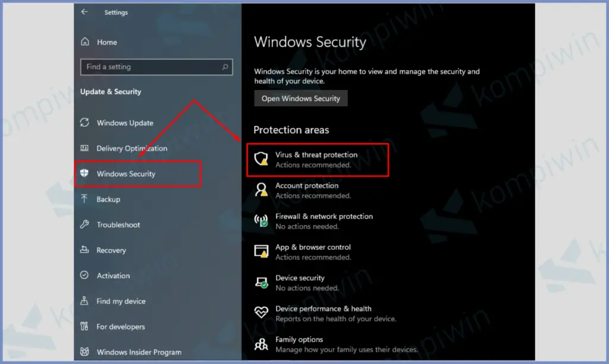Image resolution: width=609 pixels, height=364 pixels.
Task: Select Delivery Optimization menu item
Action: 131,149
